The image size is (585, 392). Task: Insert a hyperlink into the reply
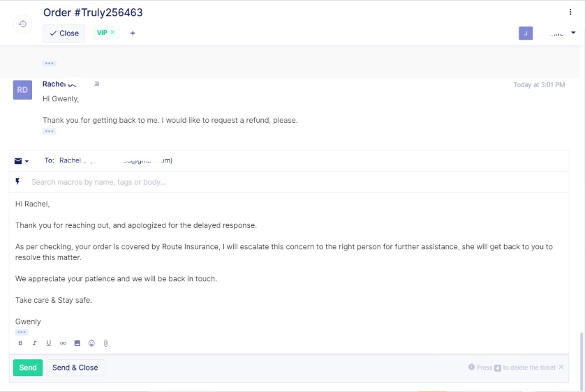(x=63, y=343)
